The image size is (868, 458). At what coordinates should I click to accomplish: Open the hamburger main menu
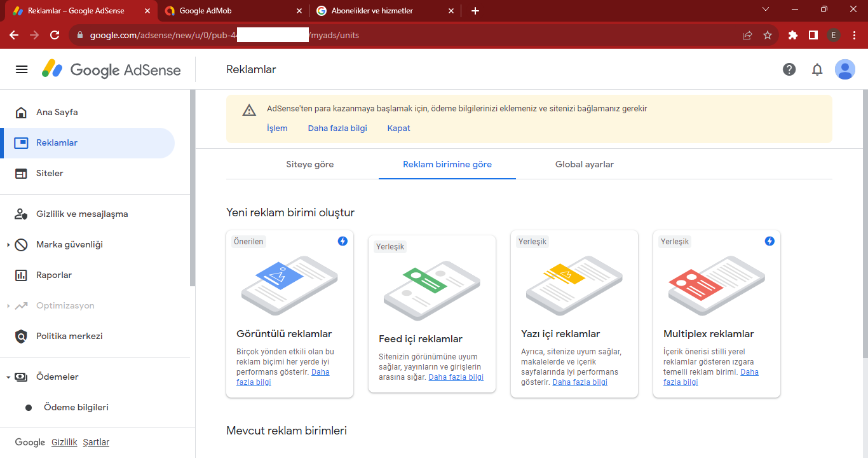pyautogui.click(x=22, y=69)
